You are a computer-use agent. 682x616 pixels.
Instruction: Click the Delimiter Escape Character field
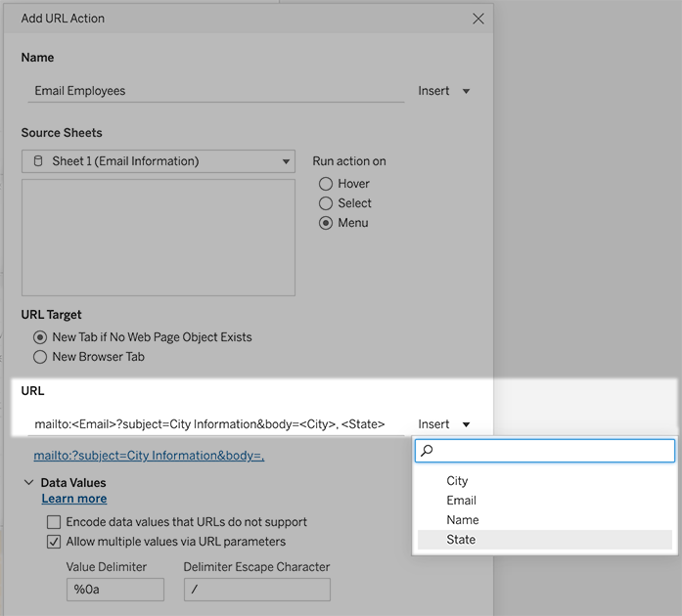point(257,590)
